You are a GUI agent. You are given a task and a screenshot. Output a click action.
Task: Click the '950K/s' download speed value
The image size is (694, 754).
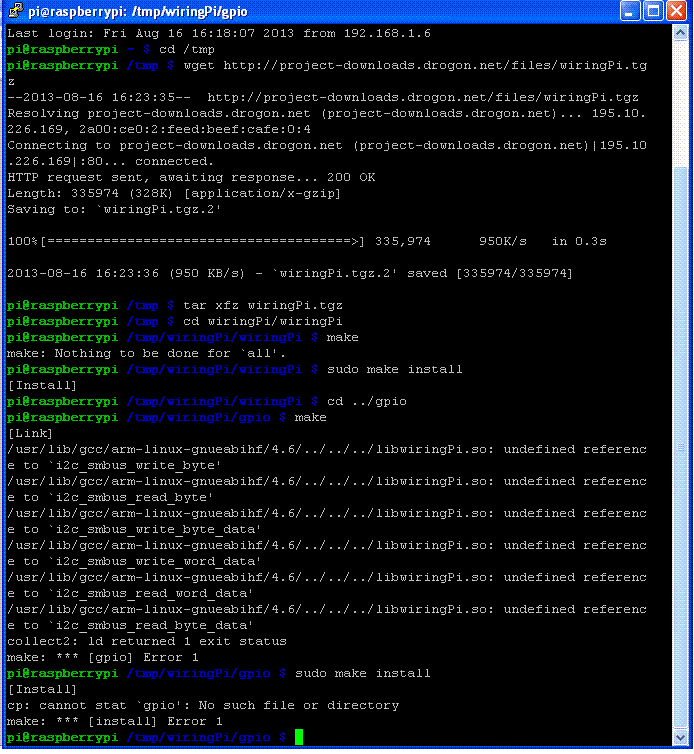click(503, 241)
